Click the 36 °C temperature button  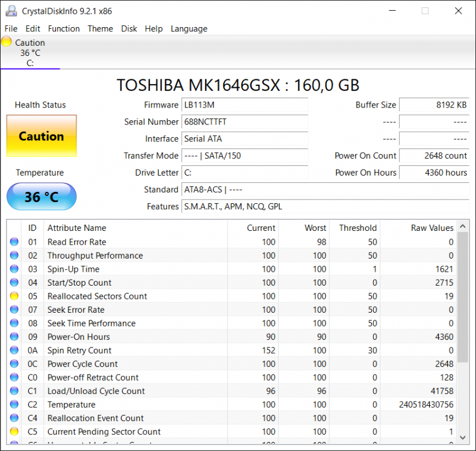[x=42, y=197]
